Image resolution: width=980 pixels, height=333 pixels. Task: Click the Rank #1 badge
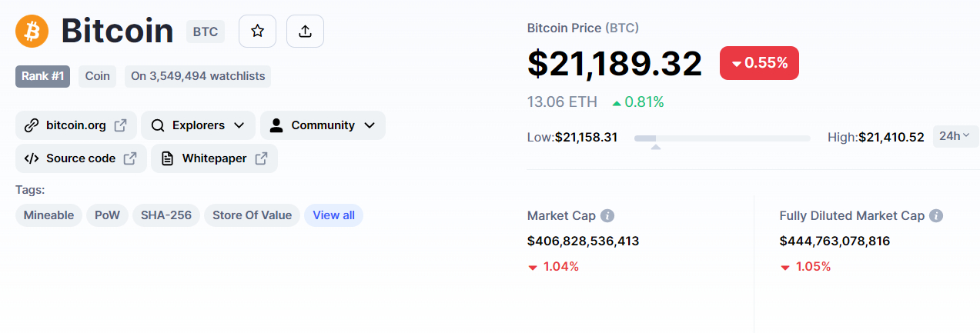coord(43,76)
